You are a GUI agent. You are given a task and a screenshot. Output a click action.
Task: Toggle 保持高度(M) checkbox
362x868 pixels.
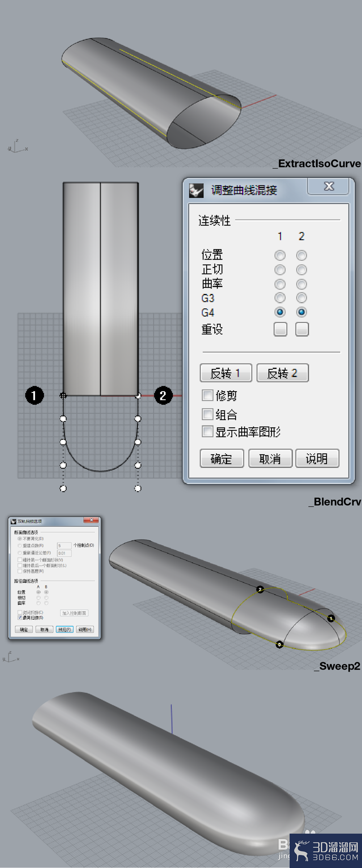(20, 571)
